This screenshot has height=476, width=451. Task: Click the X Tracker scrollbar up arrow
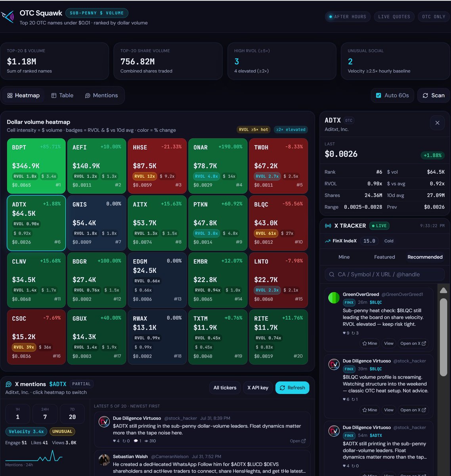pos(443,290)
